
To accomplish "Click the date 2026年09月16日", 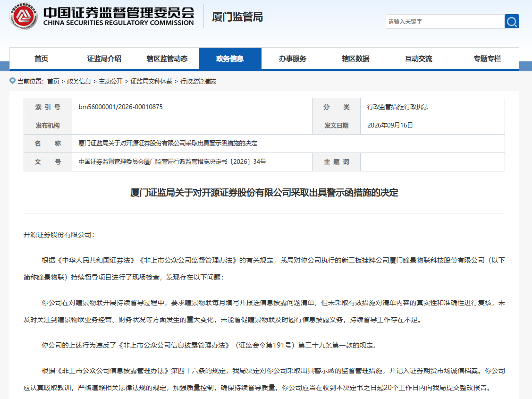I will click(x=390, y=125).
